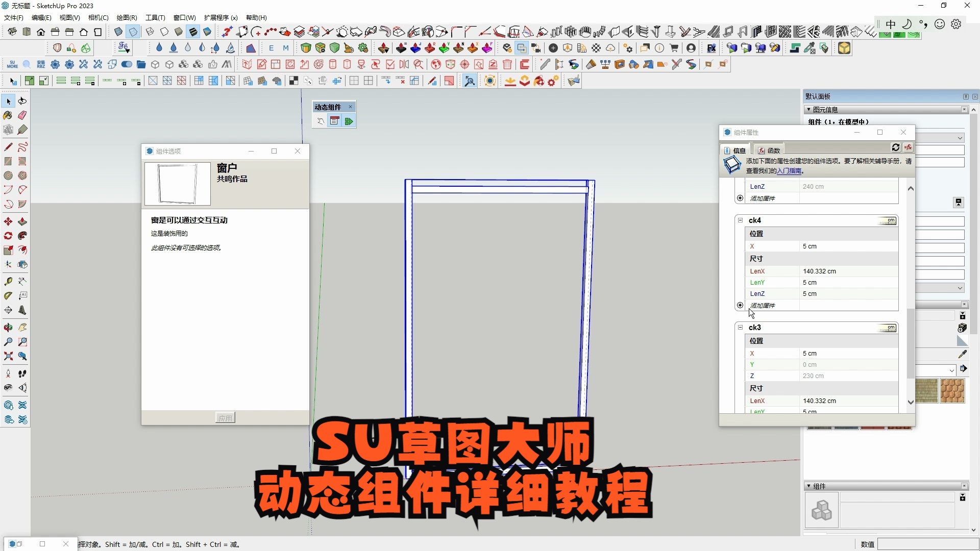Open the 文件(F) menu
This screenshot has height=551, width=980.
(13, 17)
